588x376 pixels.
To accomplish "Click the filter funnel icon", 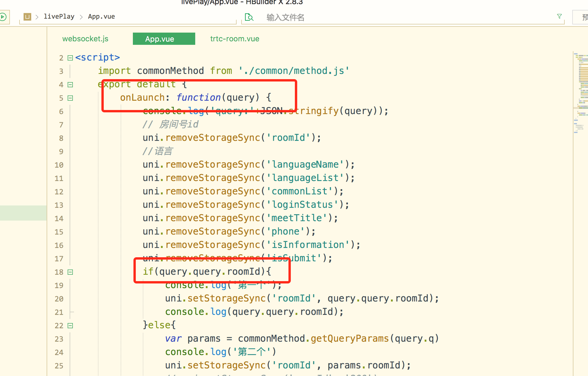I will click(559, 16).
